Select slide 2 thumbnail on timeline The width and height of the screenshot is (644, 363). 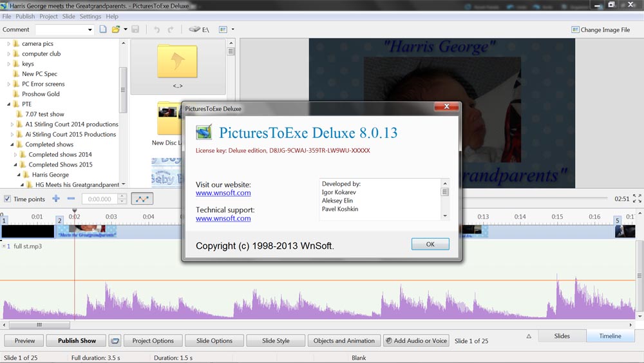click(87, 231)
